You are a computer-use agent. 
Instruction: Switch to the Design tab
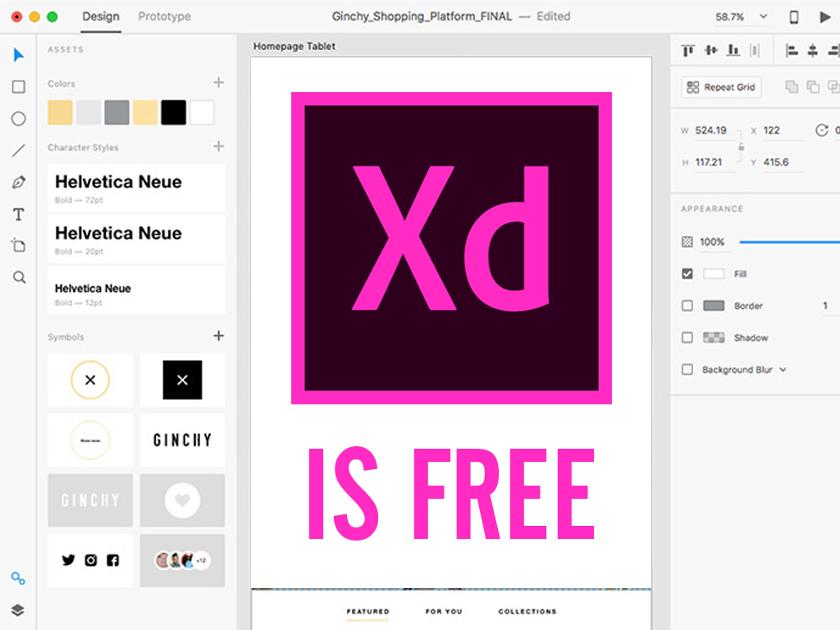click(101, 16)
